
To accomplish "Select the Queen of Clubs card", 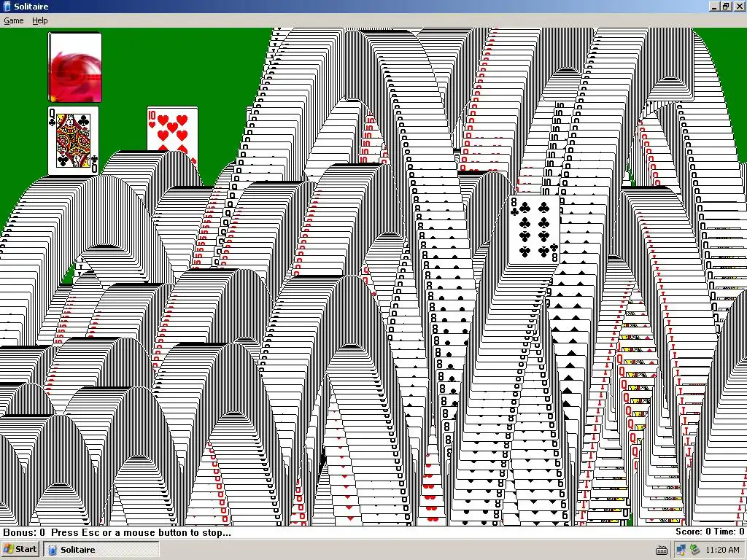I will (74, 141).
